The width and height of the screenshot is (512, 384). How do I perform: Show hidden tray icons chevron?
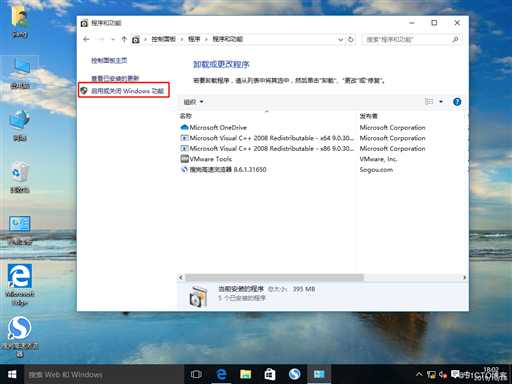(x=419, y=375)
